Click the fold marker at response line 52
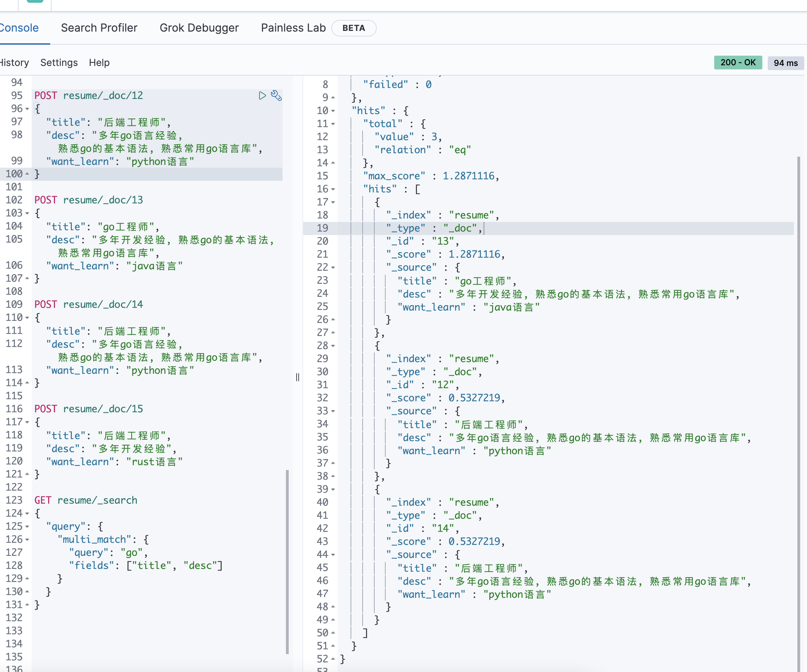The height and width of the screenshot is (672, 807). (x=333, y=659)
